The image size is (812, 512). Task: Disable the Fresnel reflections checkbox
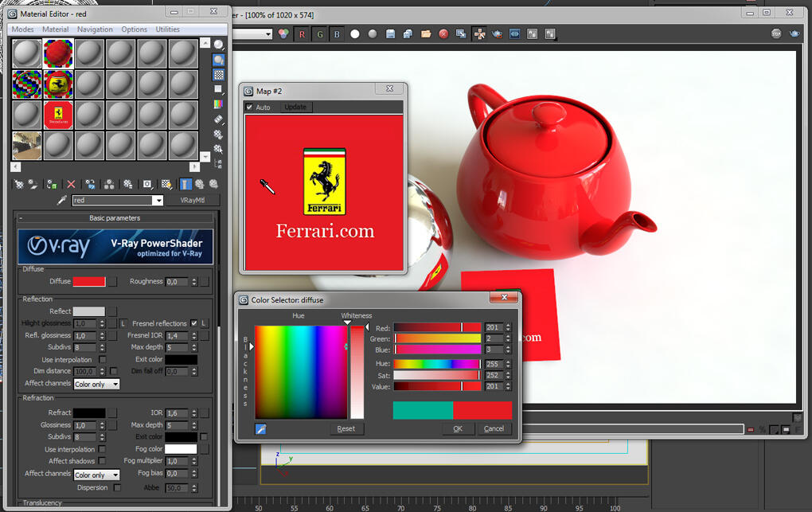click(x=193, y=322)
